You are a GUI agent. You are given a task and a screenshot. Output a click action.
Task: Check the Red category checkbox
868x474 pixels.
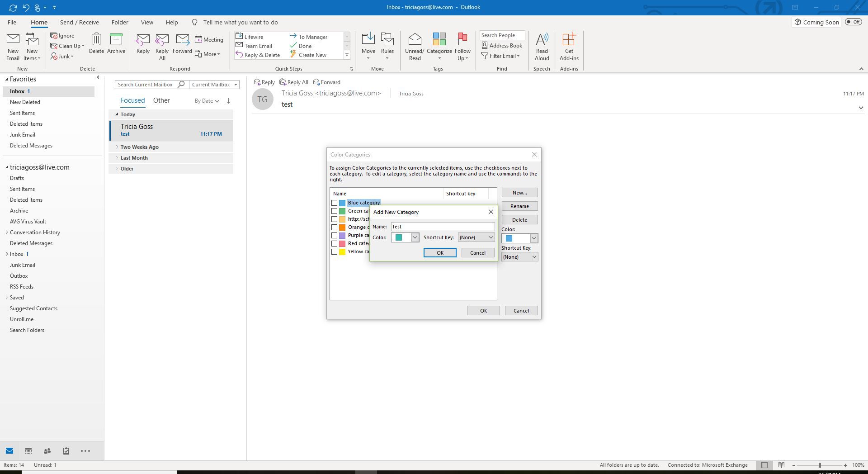(x=335, y=244)
